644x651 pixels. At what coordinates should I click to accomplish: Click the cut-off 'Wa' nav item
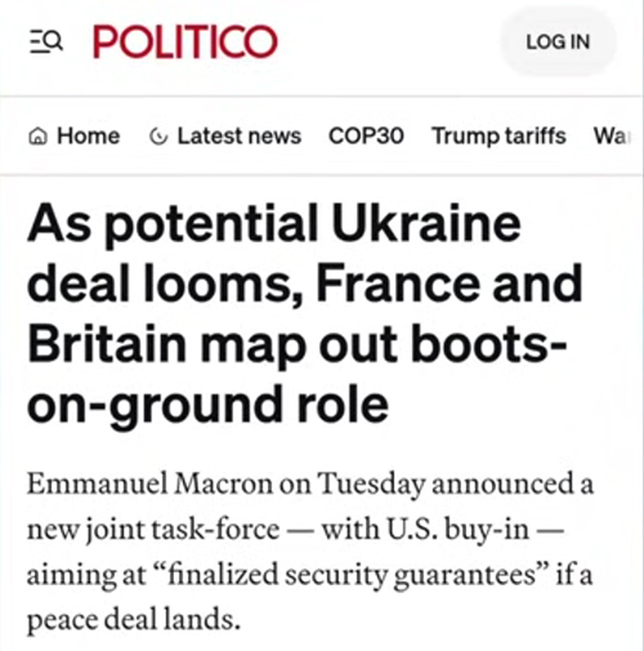click(608, 136)
